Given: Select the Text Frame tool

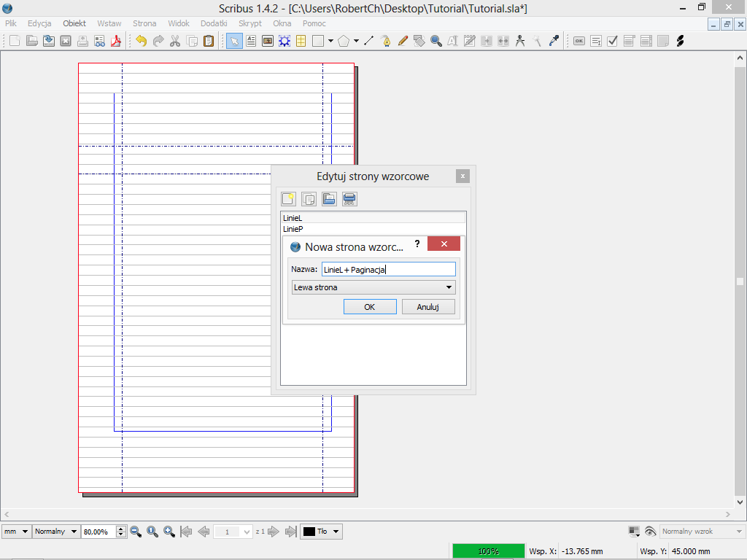Looking at the screenshot, I should (251, 41).
